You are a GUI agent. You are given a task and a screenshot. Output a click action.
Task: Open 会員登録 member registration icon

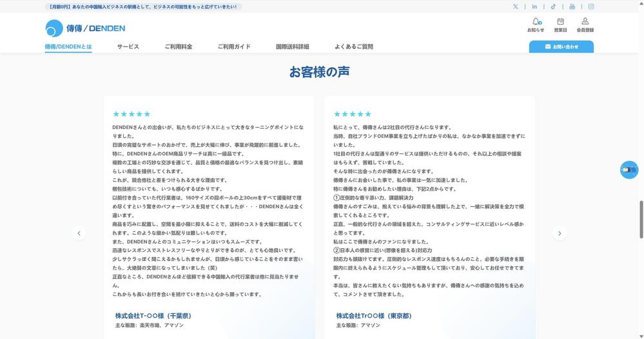click(585, 24)
